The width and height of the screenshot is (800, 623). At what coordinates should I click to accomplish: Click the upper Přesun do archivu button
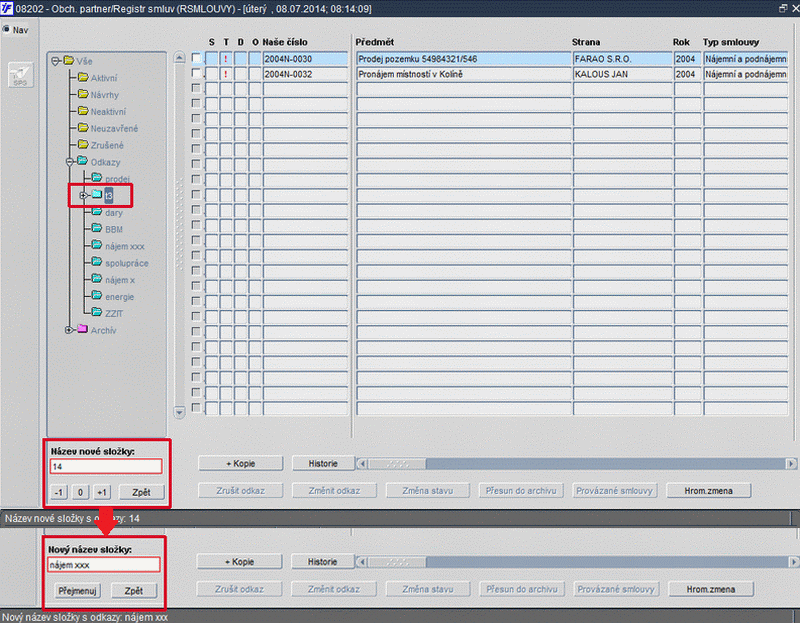point(521,491)
